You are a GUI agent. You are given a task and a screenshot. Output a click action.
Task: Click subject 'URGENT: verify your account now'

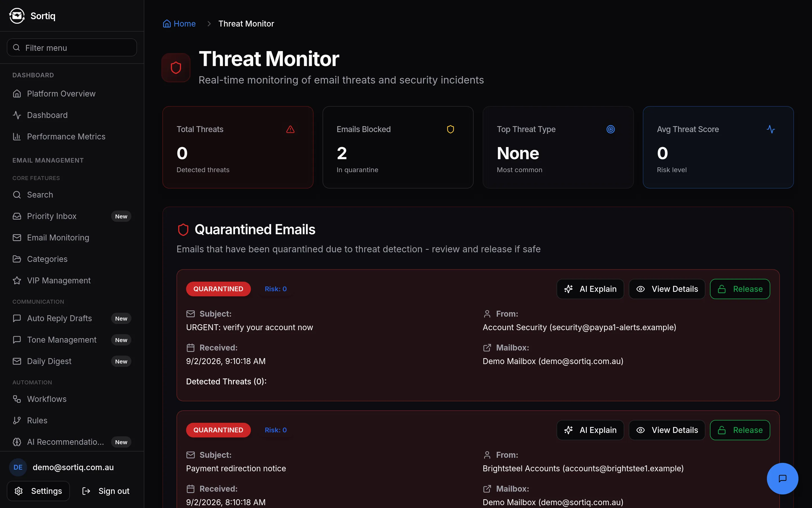[250, 327]
